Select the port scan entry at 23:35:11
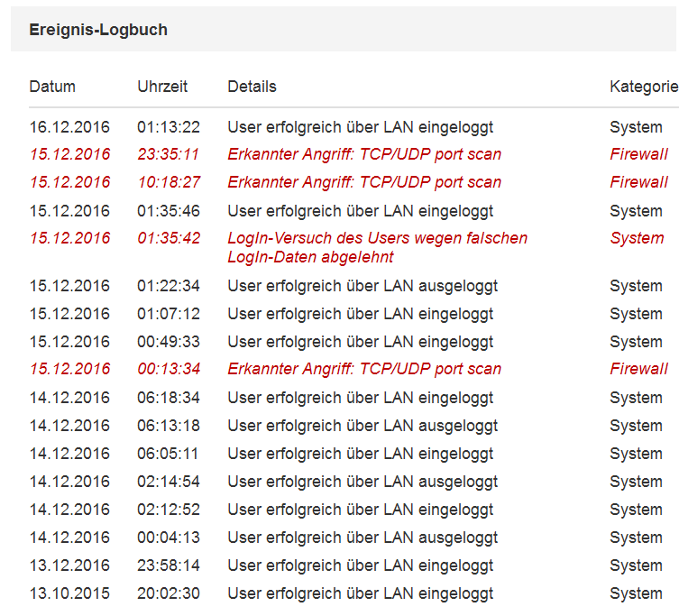 (x=364, y=154)
